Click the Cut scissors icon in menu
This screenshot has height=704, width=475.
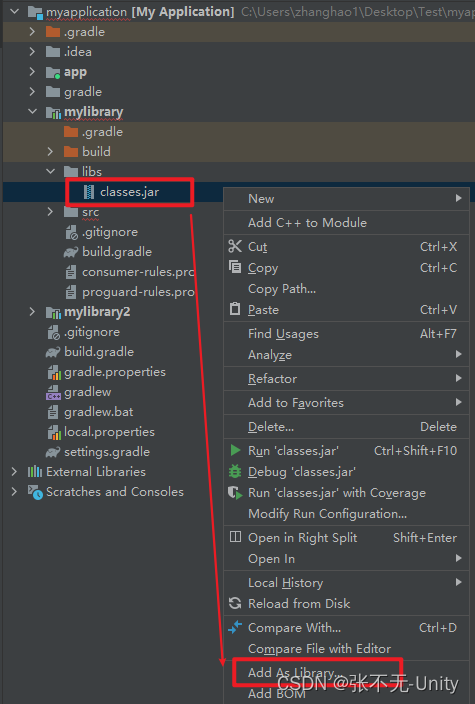[x=235, y=246]
